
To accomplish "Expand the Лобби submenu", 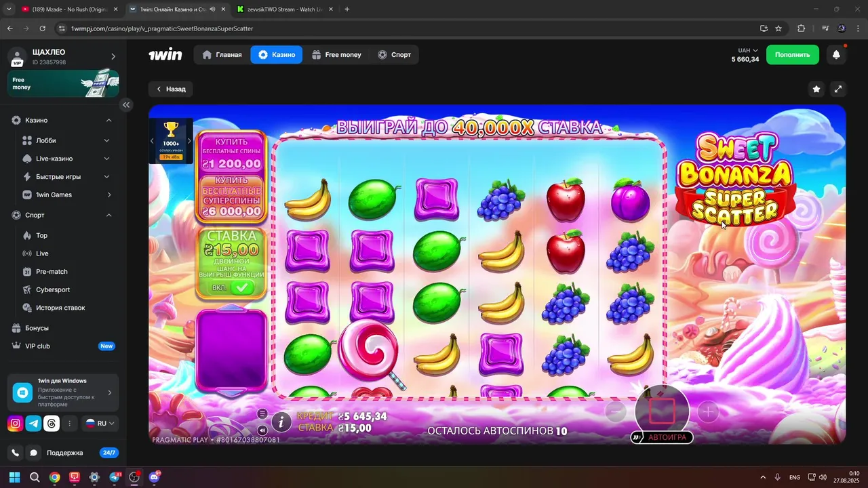I will point(106,140).
